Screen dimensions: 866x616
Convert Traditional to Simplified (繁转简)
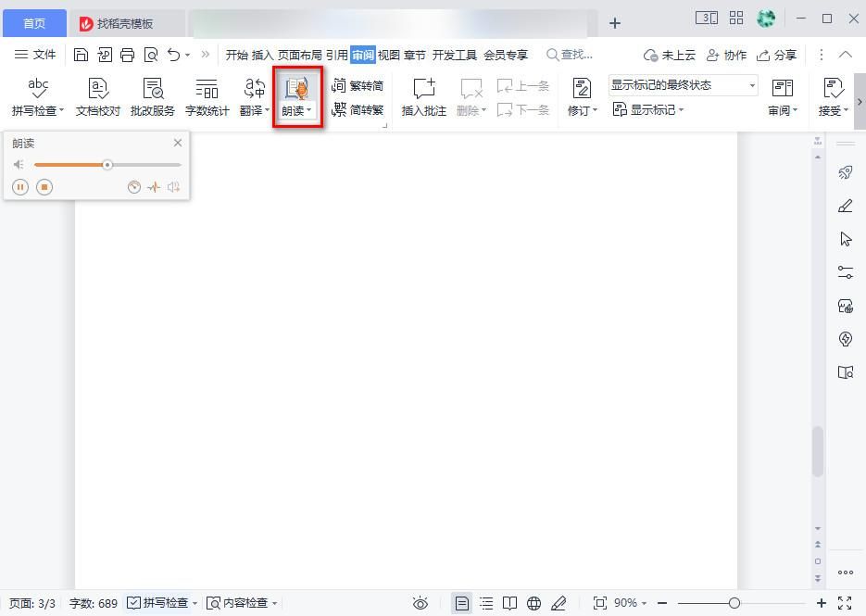(358, 85)
